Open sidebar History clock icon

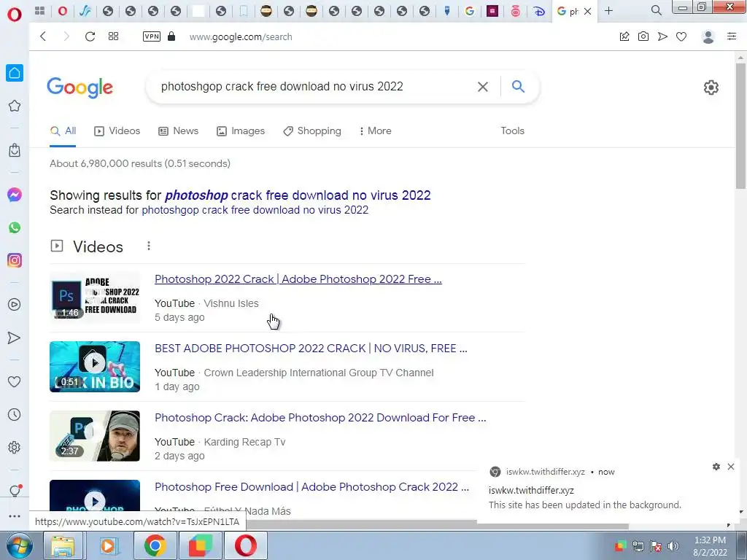point(15,415)
